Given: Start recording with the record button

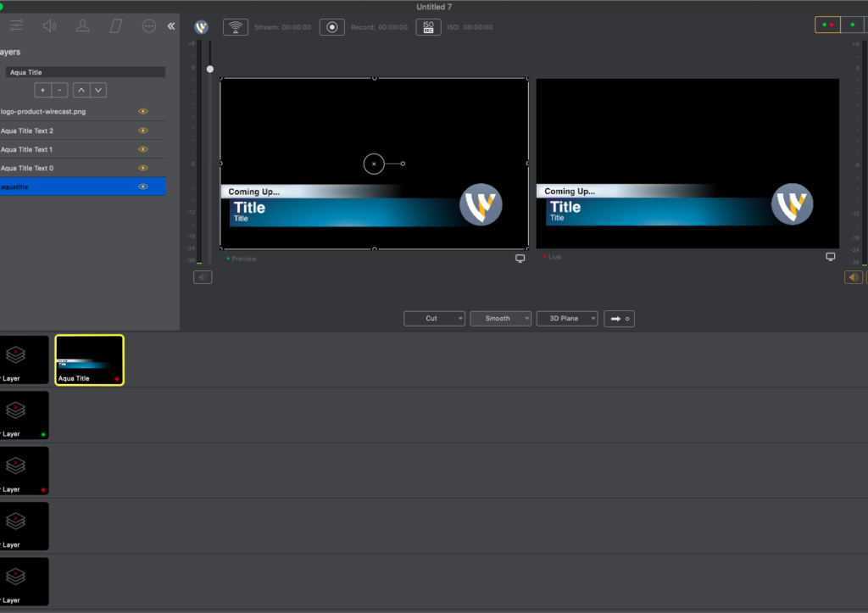Looking at the screenshot, I should 332,27.
